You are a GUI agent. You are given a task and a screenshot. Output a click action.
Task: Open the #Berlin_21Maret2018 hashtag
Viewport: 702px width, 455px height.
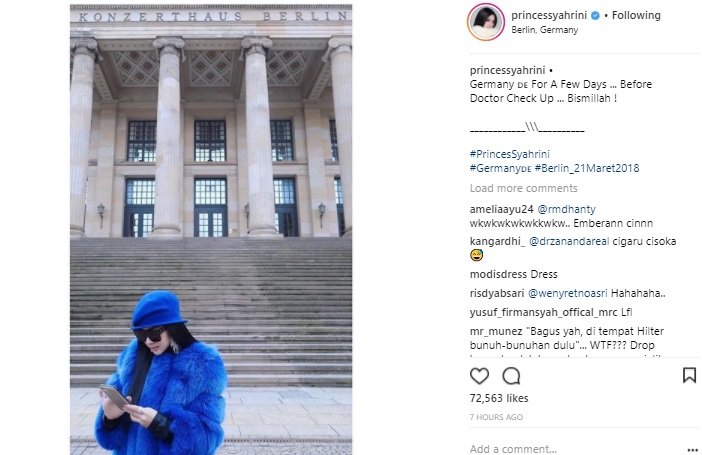tap(587, 168)
